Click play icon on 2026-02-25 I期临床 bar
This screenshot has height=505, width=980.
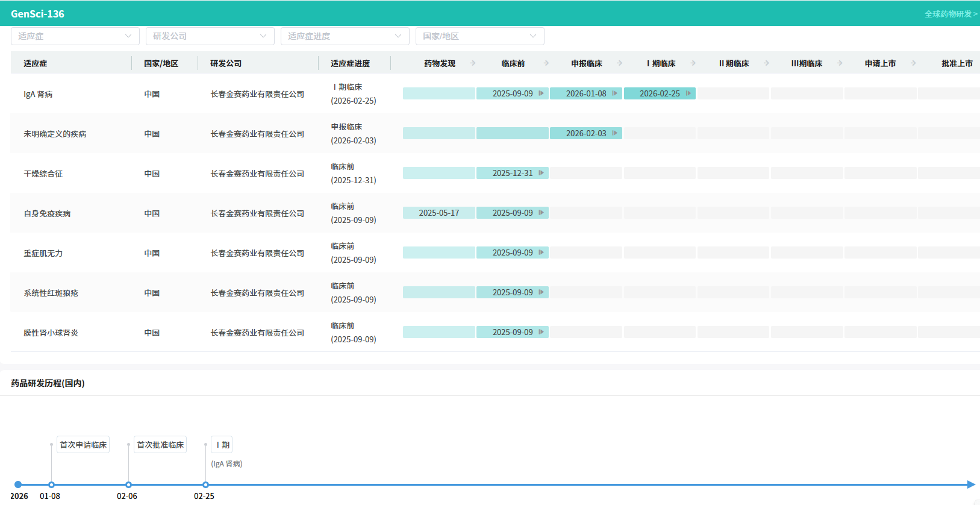tap(688, 93)
